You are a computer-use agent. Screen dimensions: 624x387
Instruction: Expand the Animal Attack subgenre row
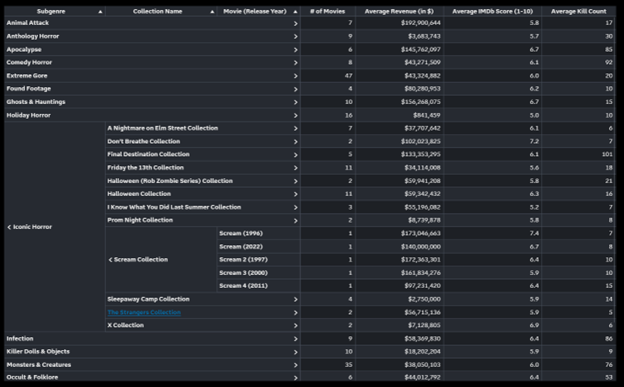point(295,23)
